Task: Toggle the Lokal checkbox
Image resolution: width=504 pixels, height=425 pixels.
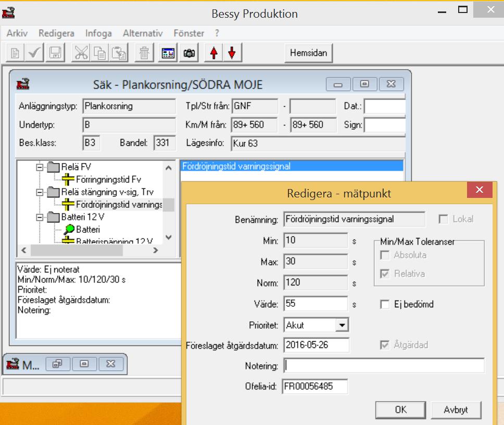Action: 443,219
